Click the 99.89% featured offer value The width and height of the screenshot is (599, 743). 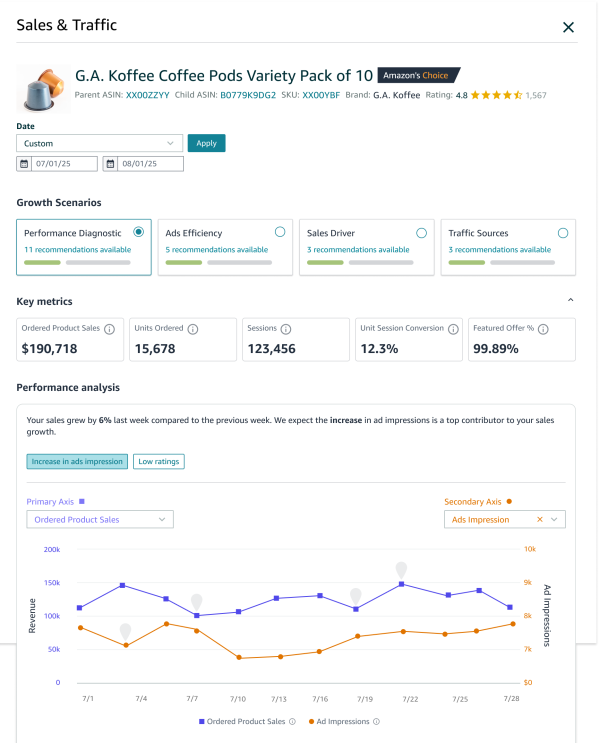(x=496, y=349)
